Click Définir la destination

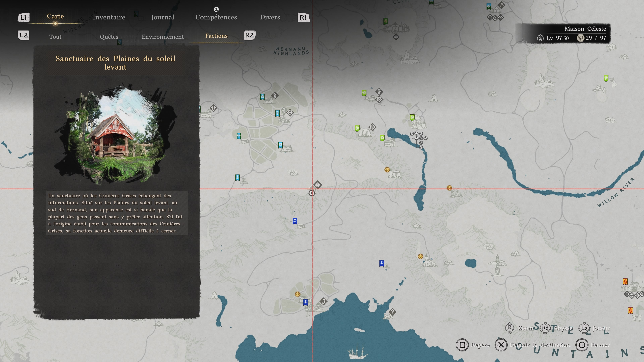pos(533,345)
